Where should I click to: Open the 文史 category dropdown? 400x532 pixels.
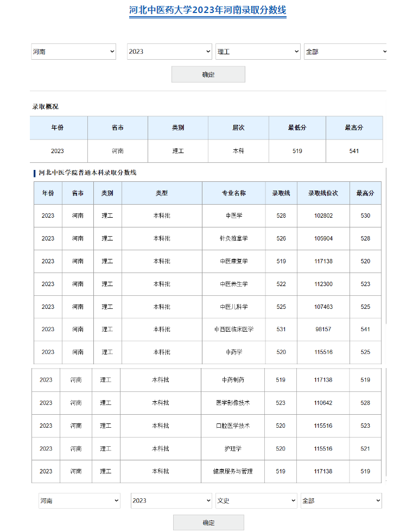pyautogui.click(x=257, y=501)
